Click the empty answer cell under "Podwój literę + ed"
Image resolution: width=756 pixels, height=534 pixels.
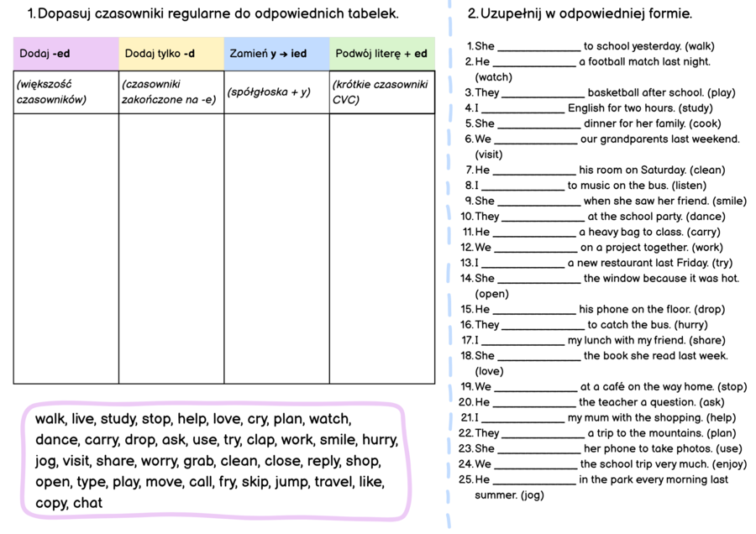pyautogui.click(x=382, y=249)
